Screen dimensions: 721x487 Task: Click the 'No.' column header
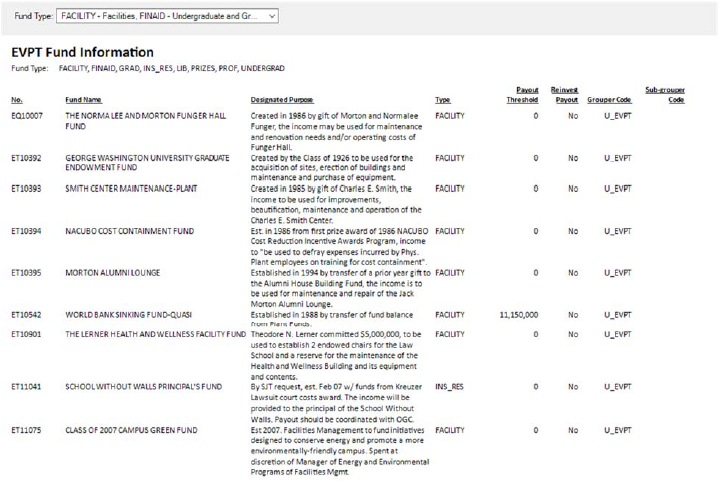pos(16,100)
